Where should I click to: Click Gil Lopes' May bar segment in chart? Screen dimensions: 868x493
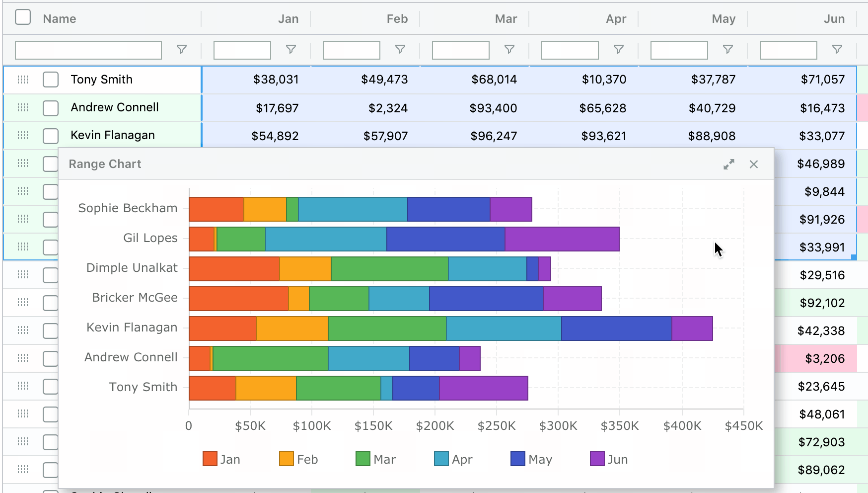tap(446, 239)
